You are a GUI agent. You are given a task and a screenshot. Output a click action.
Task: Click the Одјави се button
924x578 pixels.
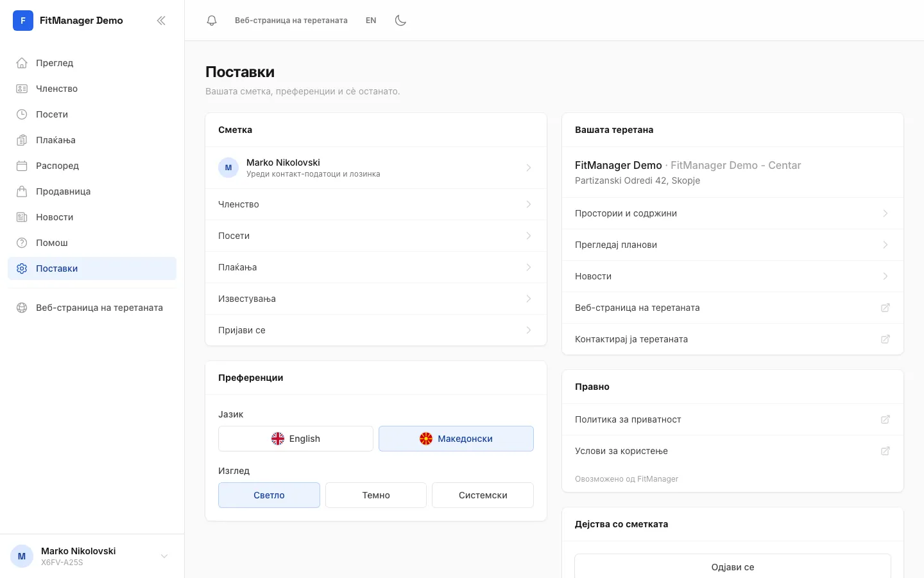tap(733, 566)
